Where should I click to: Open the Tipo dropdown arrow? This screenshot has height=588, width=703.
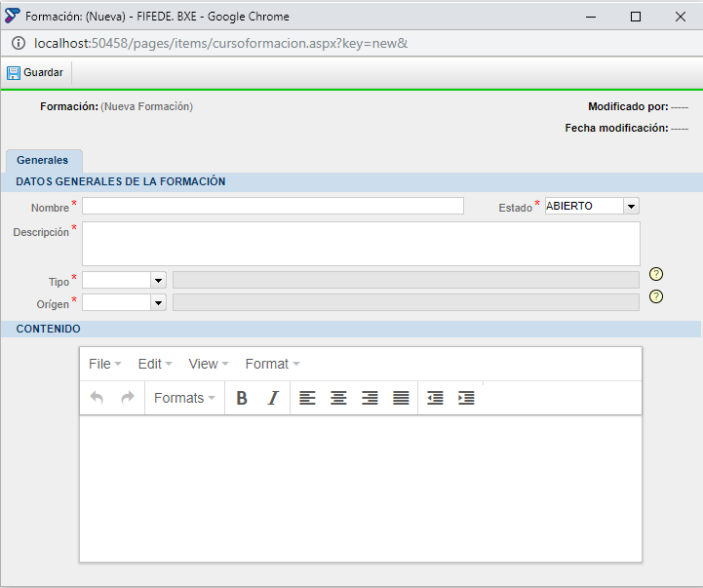click(158, 280)
